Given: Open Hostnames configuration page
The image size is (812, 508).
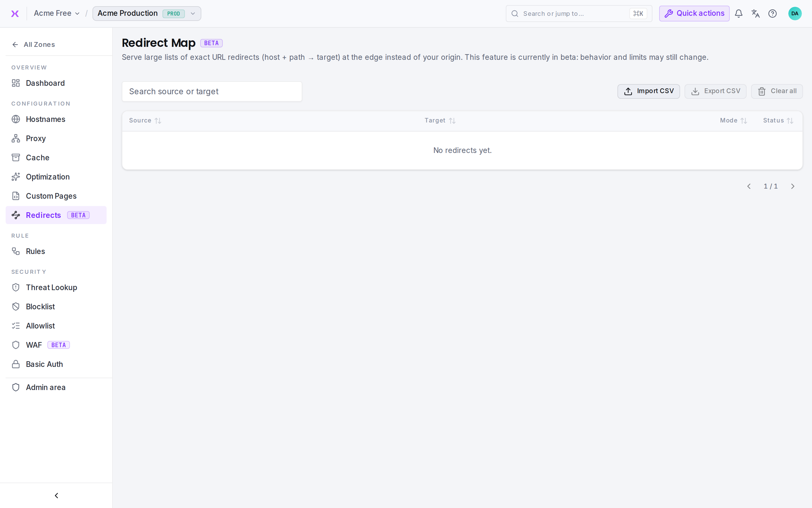Looking at the screenshot, I should click(56, 119).
